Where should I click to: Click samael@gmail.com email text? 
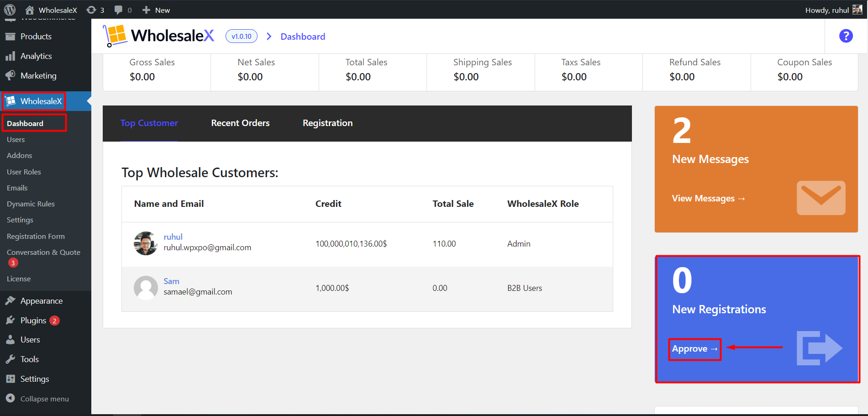198,292
